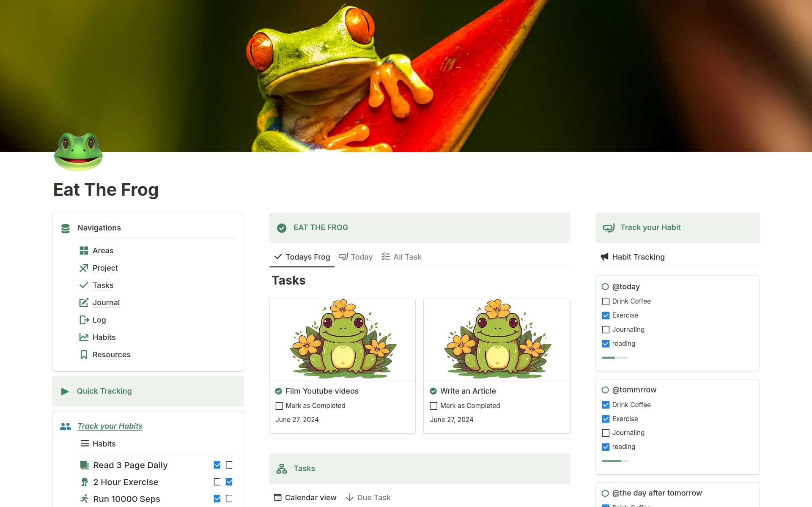Click the megaphone icon beside Habit Tracking
This screenshot has height=507, width=812.
pos(605,257)
